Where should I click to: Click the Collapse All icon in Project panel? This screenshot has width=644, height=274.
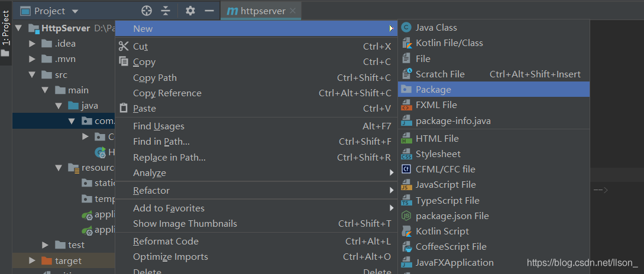click(x=166, y=11)
